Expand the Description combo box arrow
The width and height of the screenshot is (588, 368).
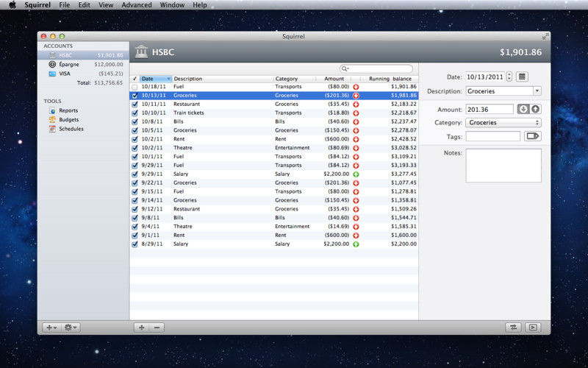coord(537,91)
